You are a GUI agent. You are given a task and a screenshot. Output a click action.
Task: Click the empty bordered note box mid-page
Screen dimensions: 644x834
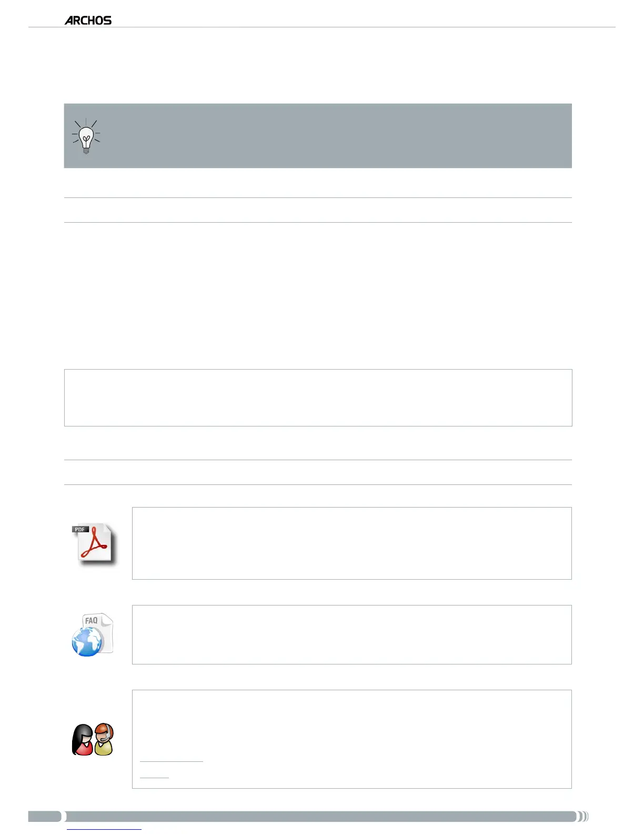pyautogui.click(x=318, y=398)
